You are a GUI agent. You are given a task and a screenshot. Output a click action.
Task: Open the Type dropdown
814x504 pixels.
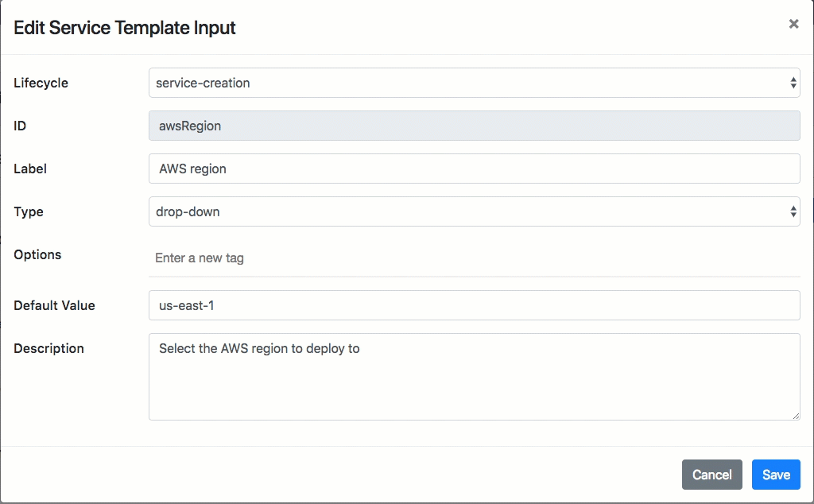coord(473,211)
